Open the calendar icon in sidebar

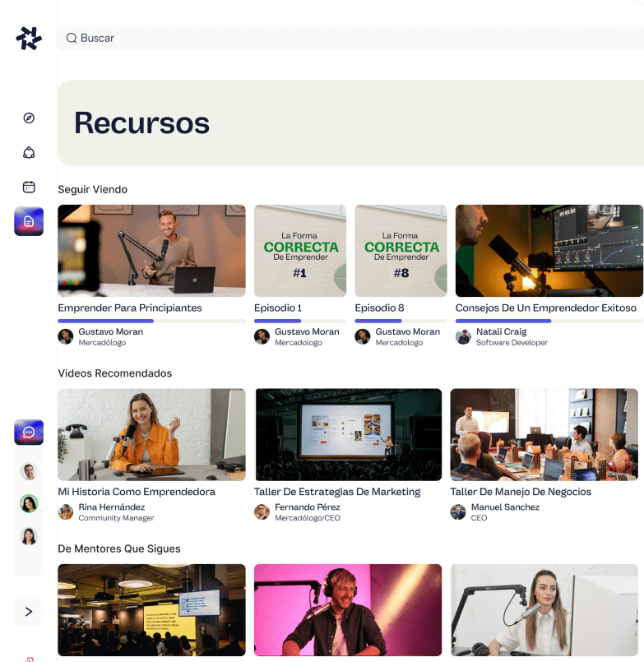29,187
